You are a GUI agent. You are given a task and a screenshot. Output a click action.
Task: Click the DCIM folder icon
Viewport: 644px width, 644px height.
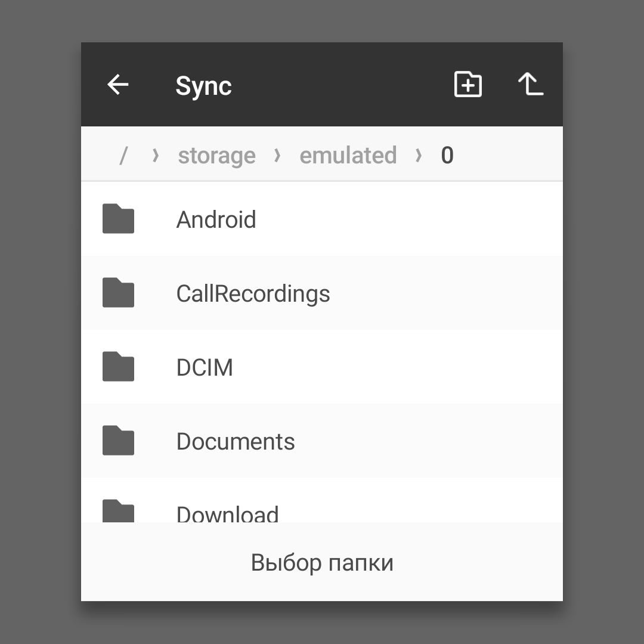click(118, 366)
